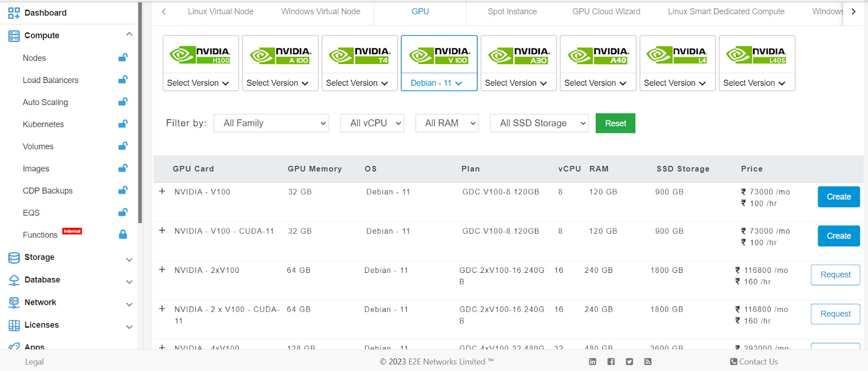Open the All RAM filter dropdown
The image size is (868, 371).
447,123
